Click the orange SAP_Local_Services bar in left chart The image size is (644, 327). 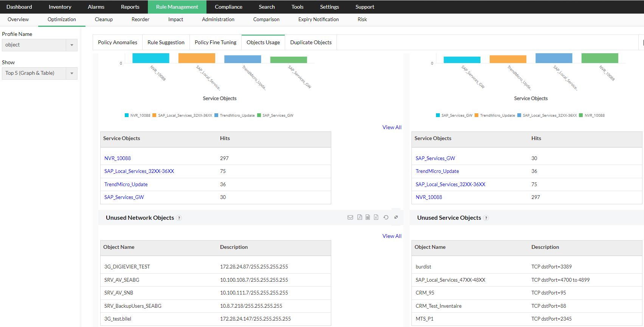197,58
